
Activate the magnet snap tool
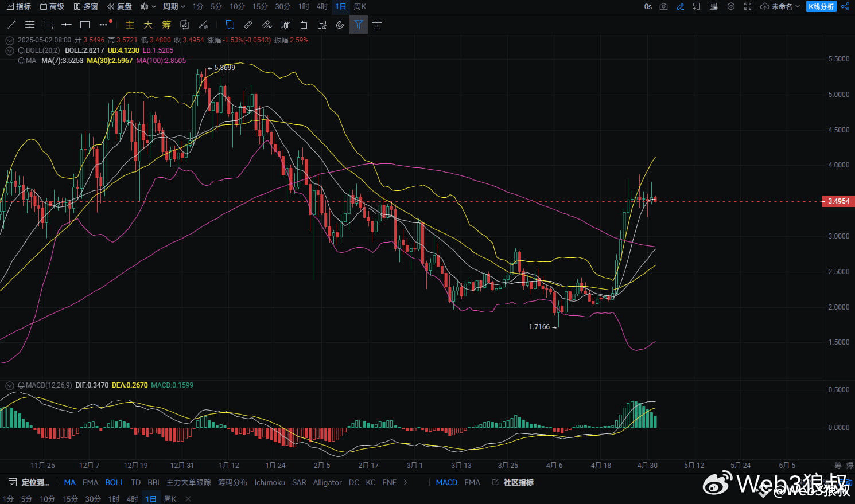click(x=340, y=25)
